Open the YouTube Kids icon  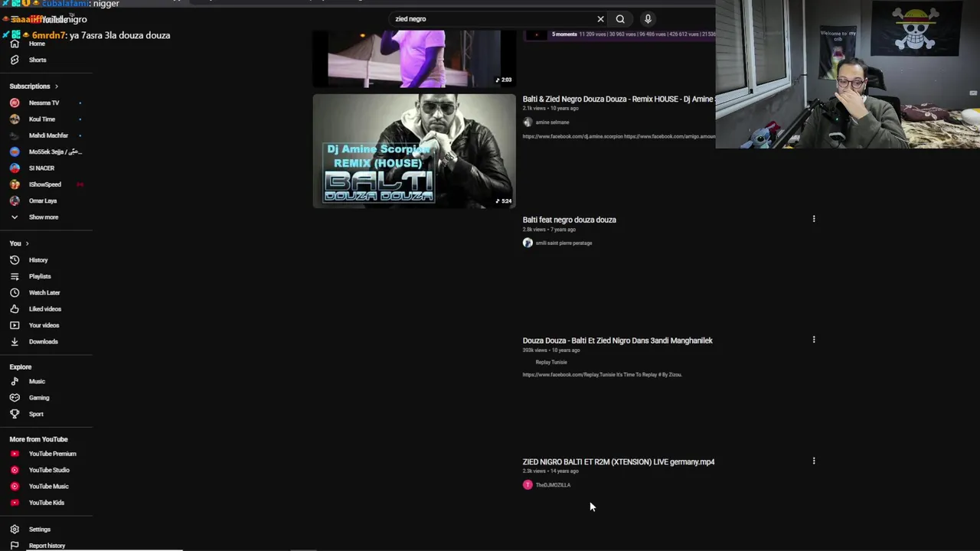click(x=15, y=503)
